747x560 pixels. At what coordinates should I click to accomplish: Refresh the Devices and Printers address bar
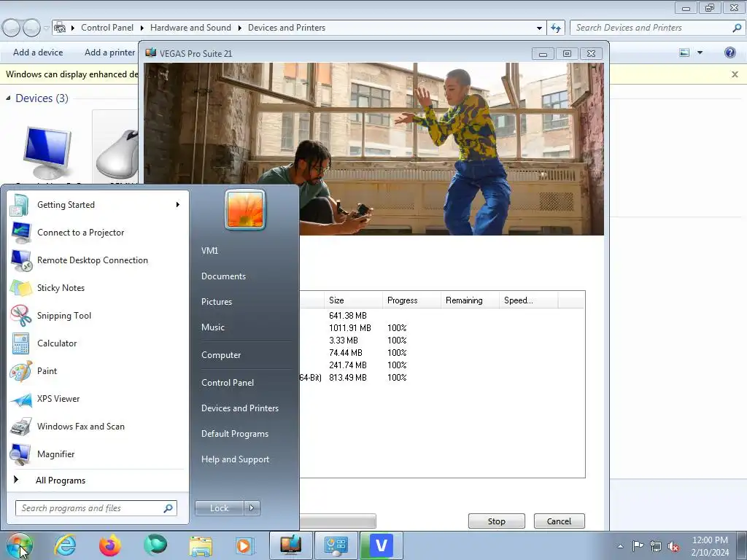(555, 28)
